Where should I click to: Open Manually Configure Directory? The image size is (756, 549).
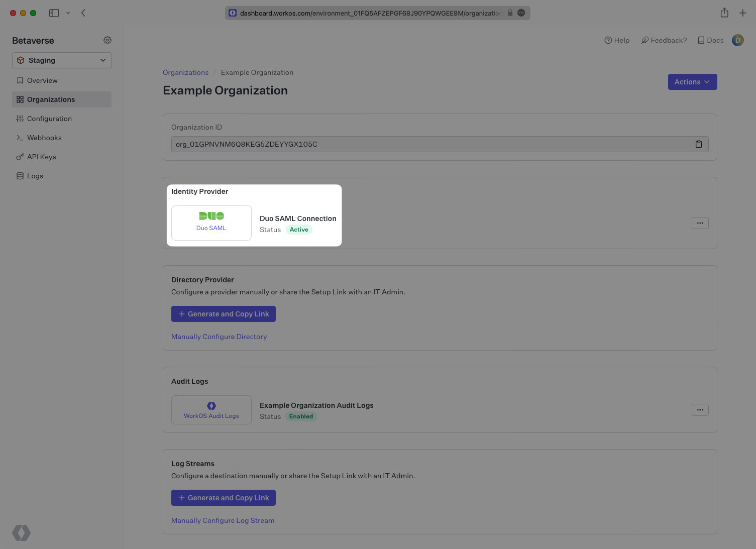point(219,337)
